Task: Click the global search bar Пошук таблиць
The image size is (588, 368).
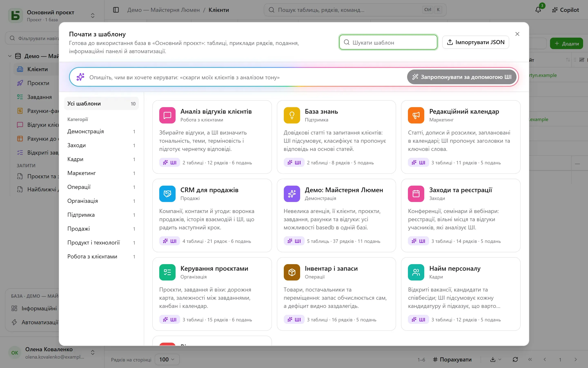Action: click(x=355, y=10)
